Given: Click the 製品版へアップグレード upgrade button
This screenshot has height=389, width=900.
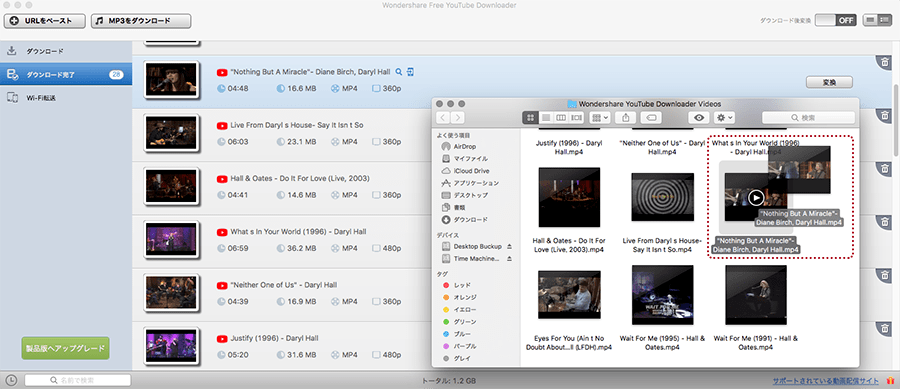Looking at the screenshot, I should pyautogui.click(x=65, y=348).
